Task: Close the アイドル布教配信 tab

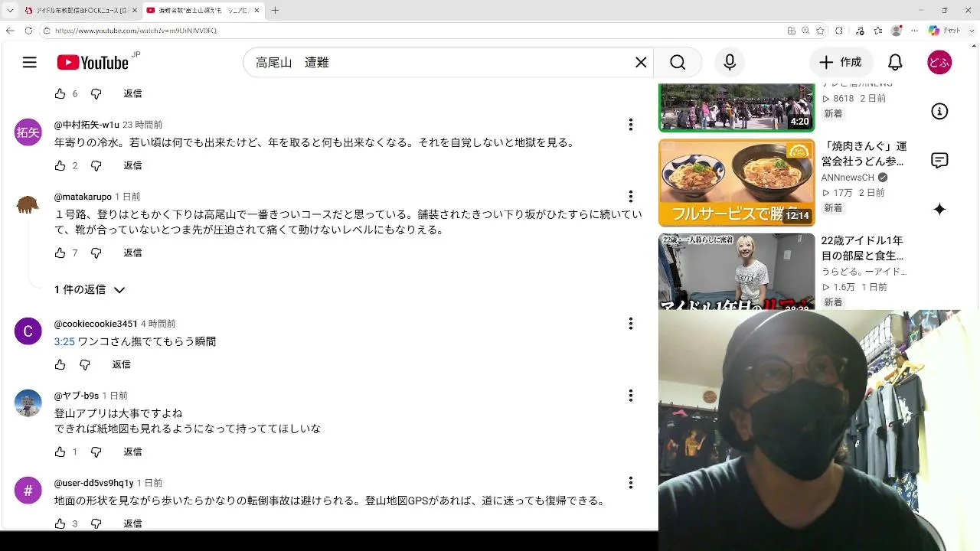Action: coord(135,10)
